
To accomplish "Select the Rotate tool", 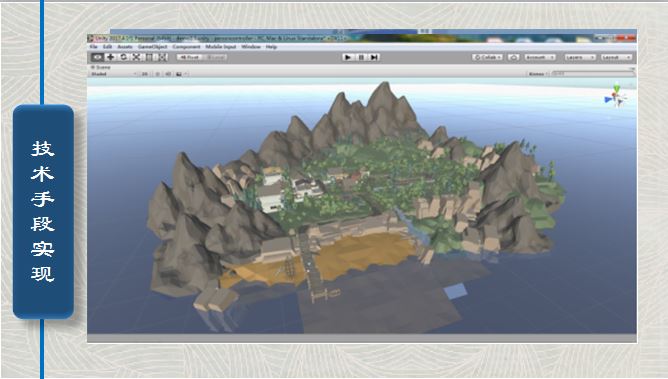I will 124,57.
